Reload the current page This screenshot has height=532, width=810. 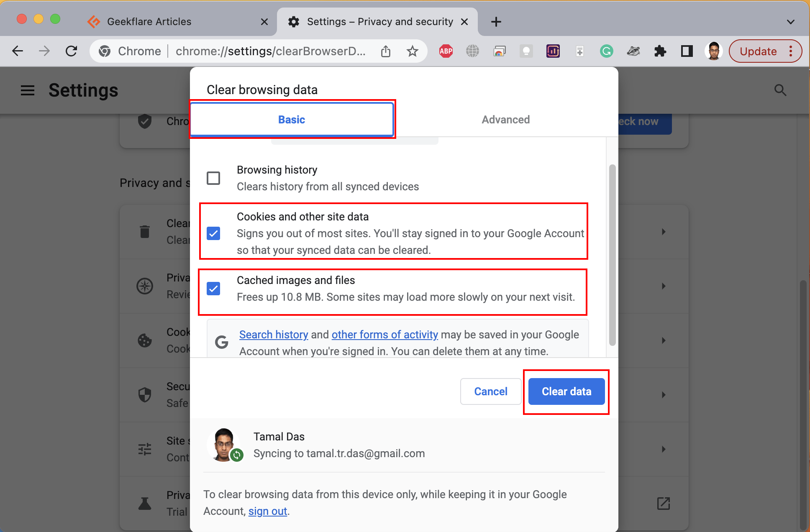click(x=72, y=51)
